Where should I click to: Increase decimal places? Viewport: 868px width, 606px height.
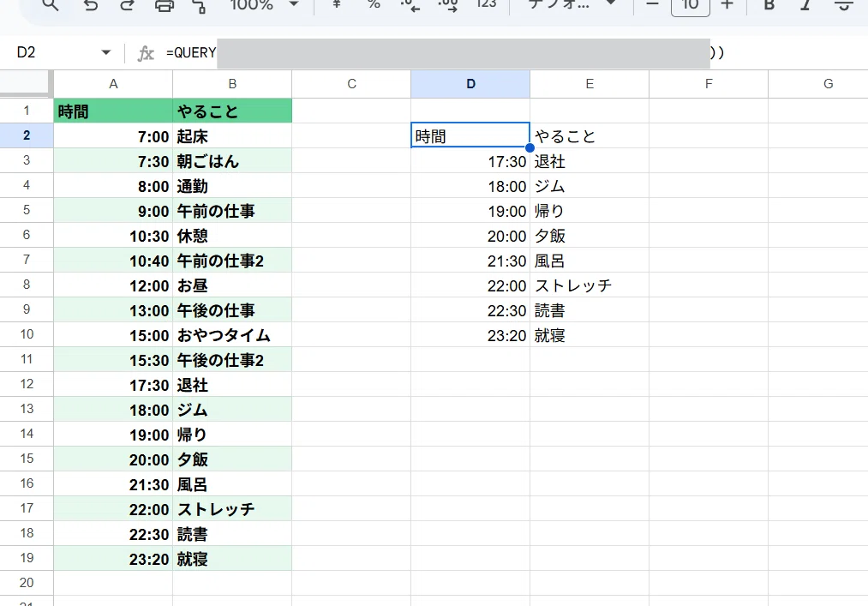[x=447, y=5]
